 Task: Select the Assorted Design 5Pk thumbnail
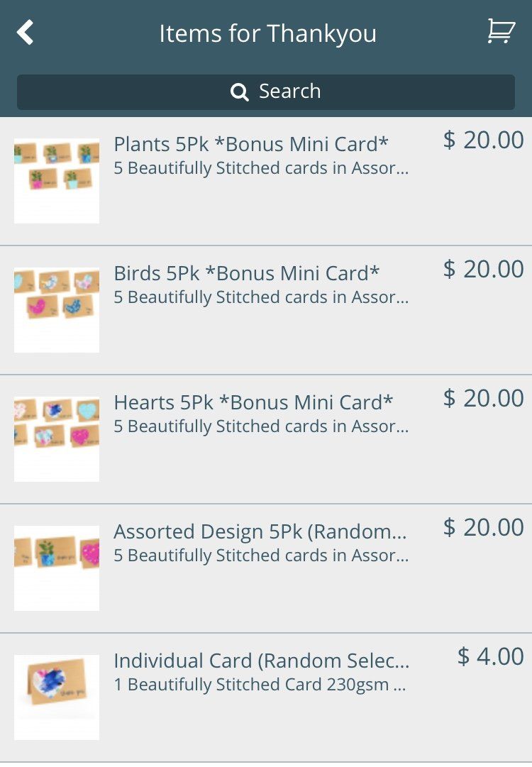[x=56, y=566]
